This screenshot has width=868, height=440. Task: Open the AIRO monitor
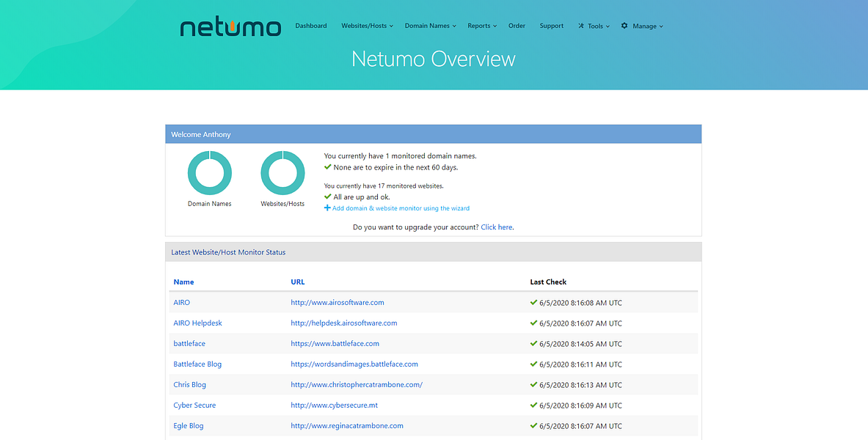(181, 302)
